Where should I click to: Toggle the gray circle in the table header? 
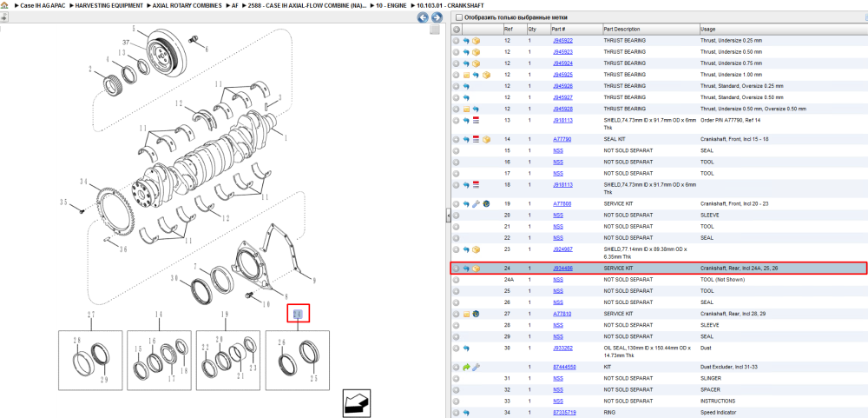(x=457, y=30)
